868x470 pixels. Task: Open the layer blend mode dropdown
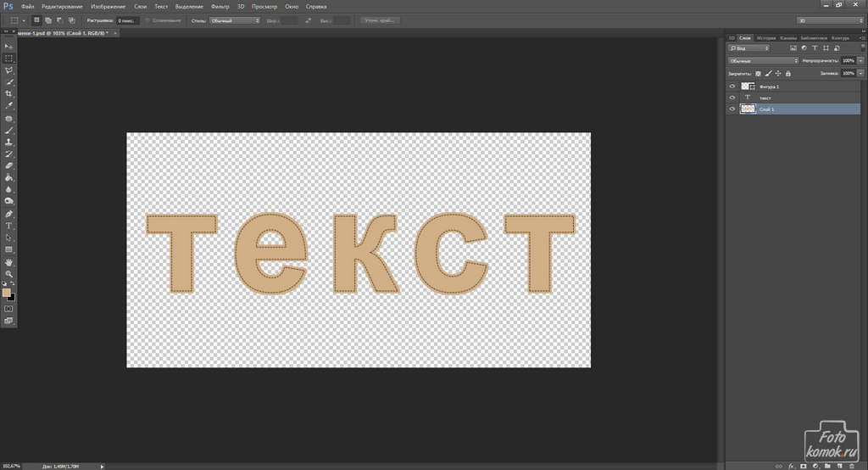click(x=763, y=61)
